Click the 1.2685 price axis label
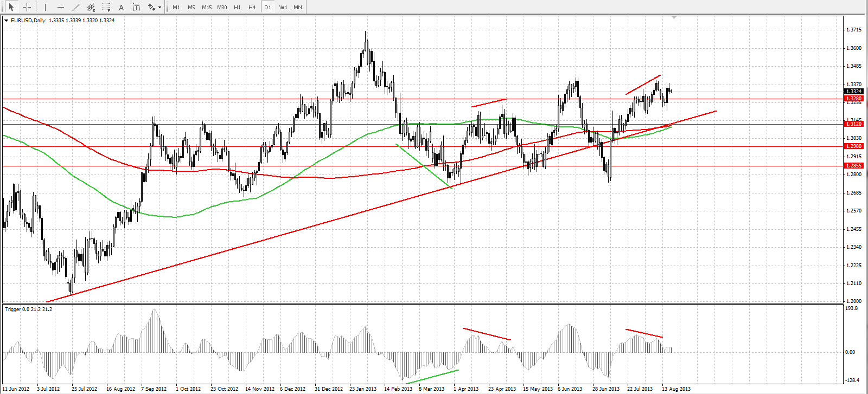Viewport: 868px width, 394px height. click(854, 193)
